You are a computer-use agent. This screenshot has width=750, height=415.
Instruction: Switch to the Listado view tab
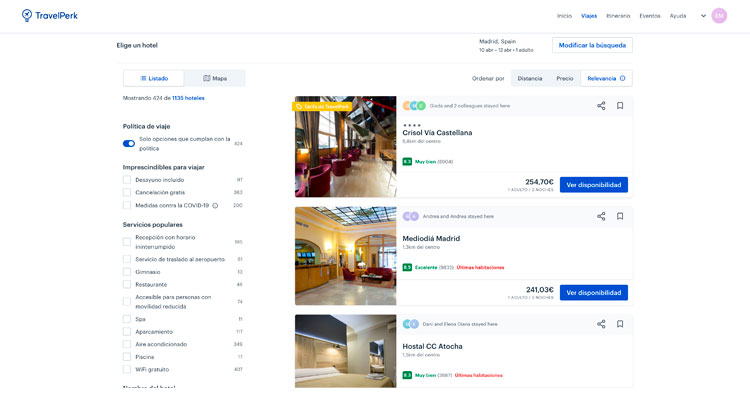[154, 78]
